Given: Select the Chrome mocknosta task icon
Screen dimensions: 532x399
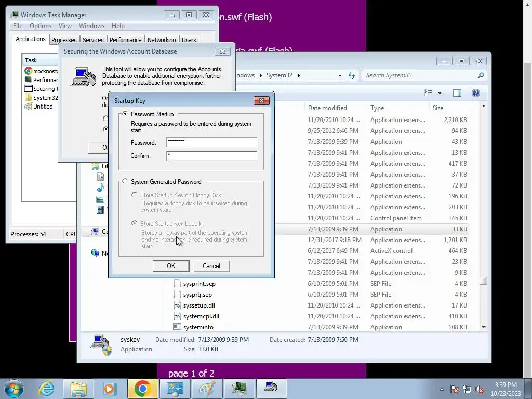Looking at the screenshot, I should click(x=29, y=71).
